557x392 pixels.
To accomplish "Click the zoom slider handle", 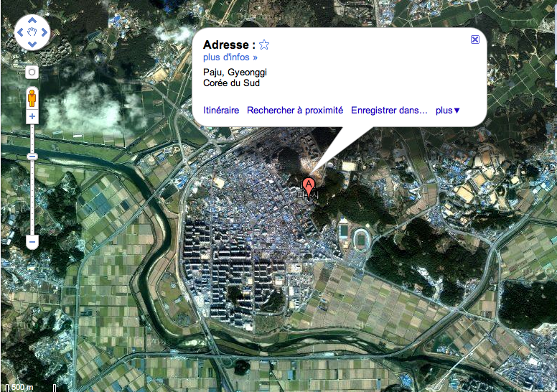I will click(32, 157).
